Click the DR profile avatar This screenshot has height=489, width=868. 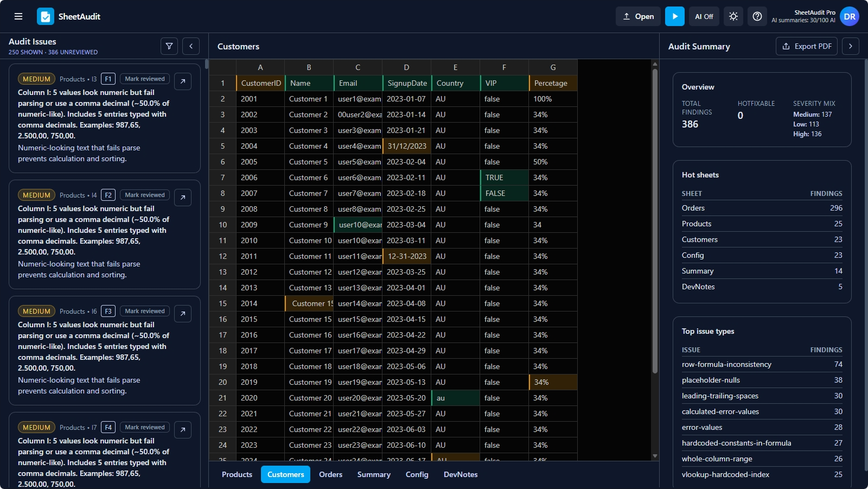(850, 16)
